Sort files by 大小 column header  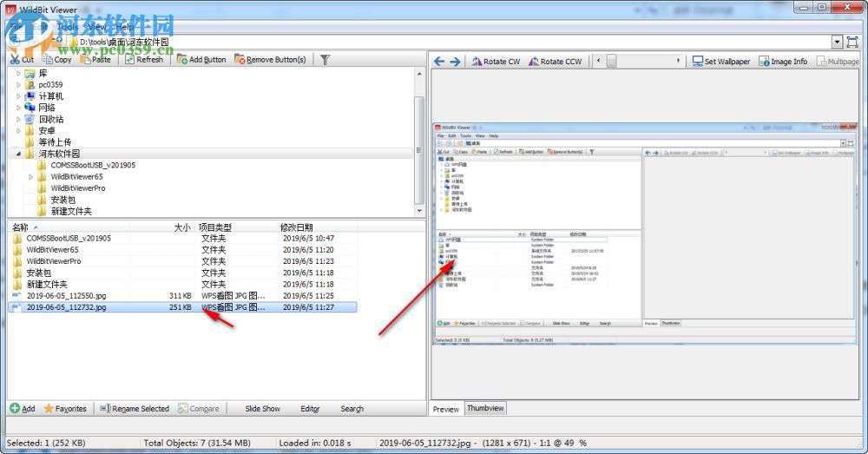click(162, 227)
